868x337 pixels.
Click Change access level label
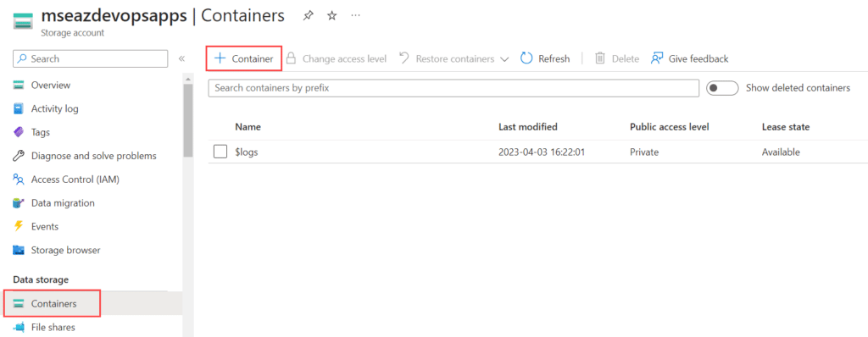[x=344, y=58]
